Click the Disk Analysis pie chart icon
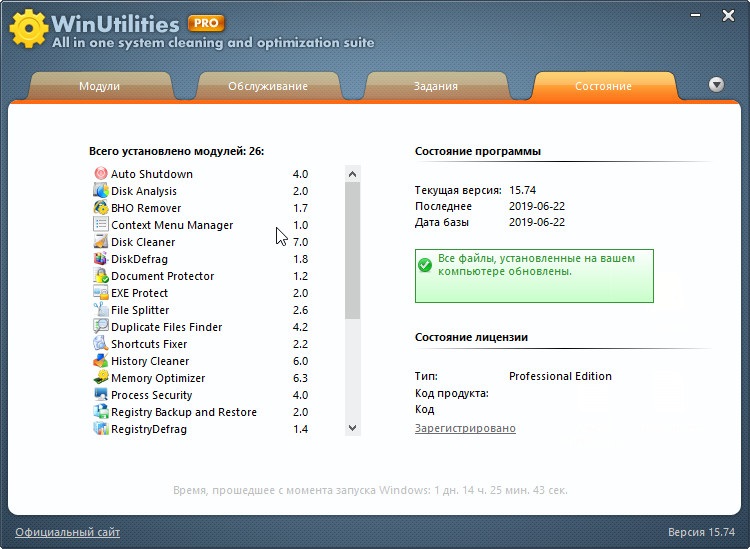The width and height of the screenshot is (750, 549). coord(100,190)
